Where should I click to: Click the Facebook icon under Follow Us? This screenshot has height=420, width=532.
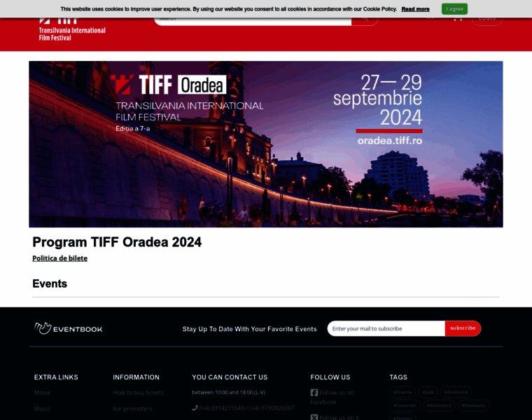[314, 393]
